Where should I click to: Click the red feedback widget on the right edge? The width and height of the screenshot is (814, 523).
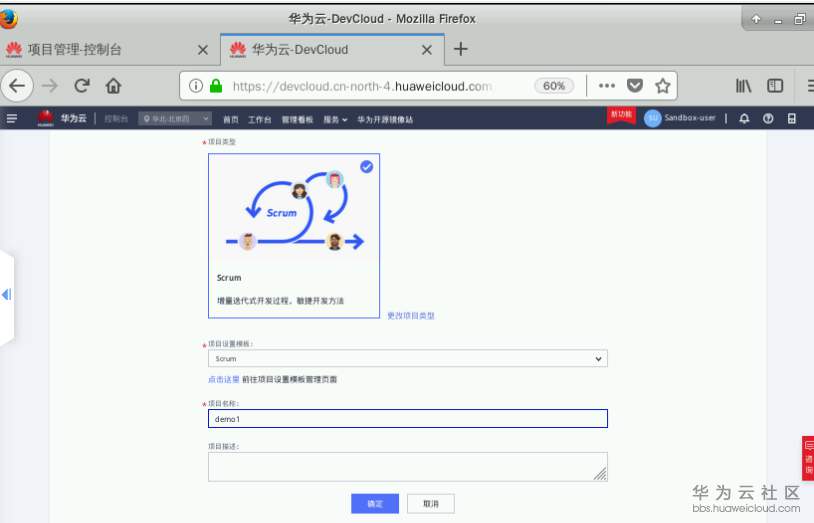(808, 458)
